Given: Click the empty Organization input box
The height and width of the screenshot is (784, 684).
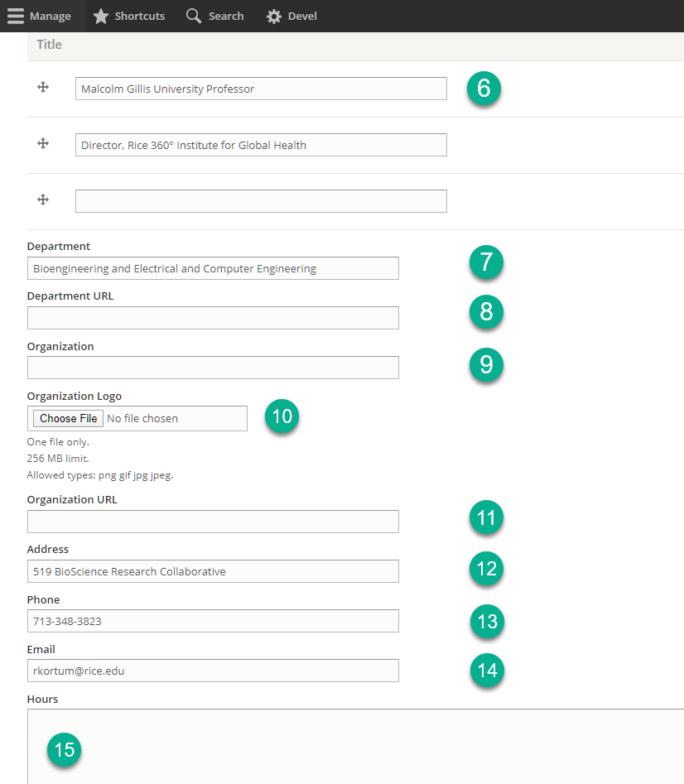Looking at the screenshot, I should 213,368.
